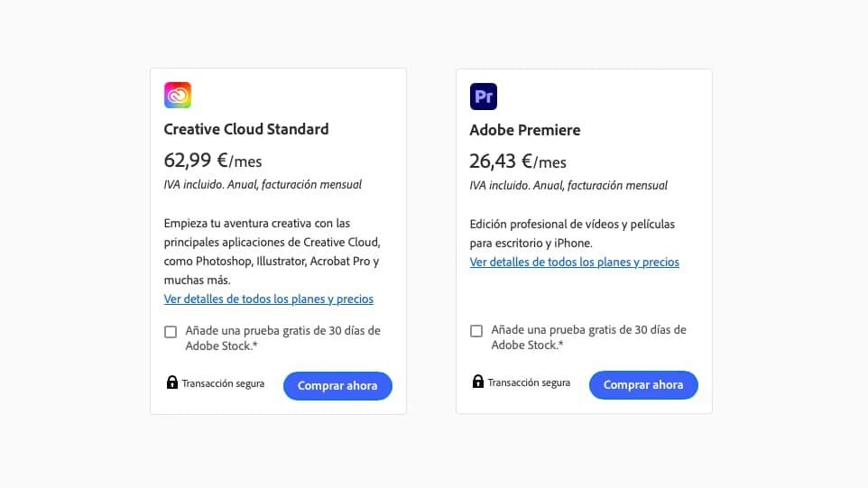Click the Premiere video editing description text

572,233
